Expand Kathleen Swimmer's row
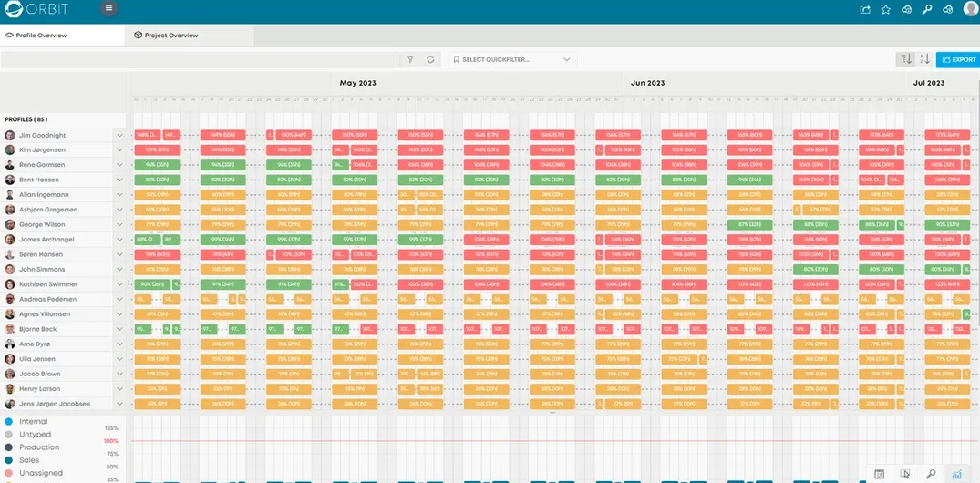 (x=119, y=284)
